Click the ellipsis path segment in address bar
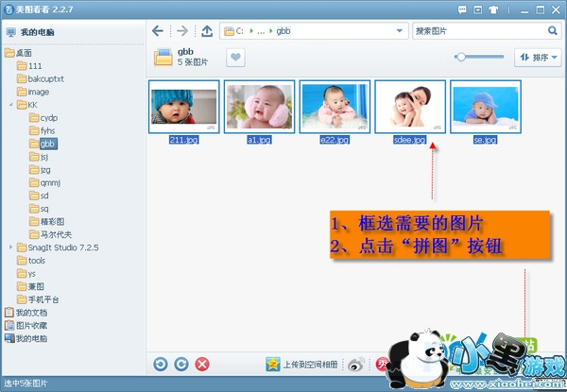This screenshot has height=392, width=567. pyautogui.click(x=261, y=31)
